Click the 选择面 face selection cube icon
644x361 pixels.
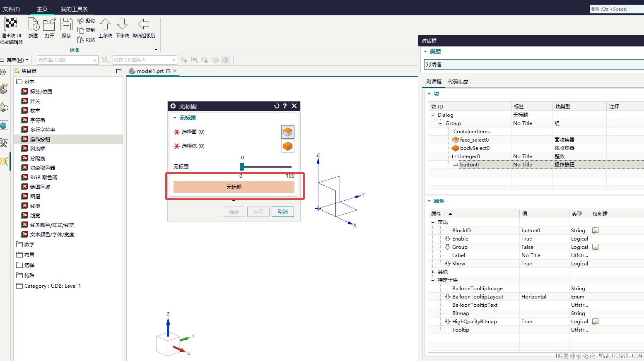click(x=288, y=132)
